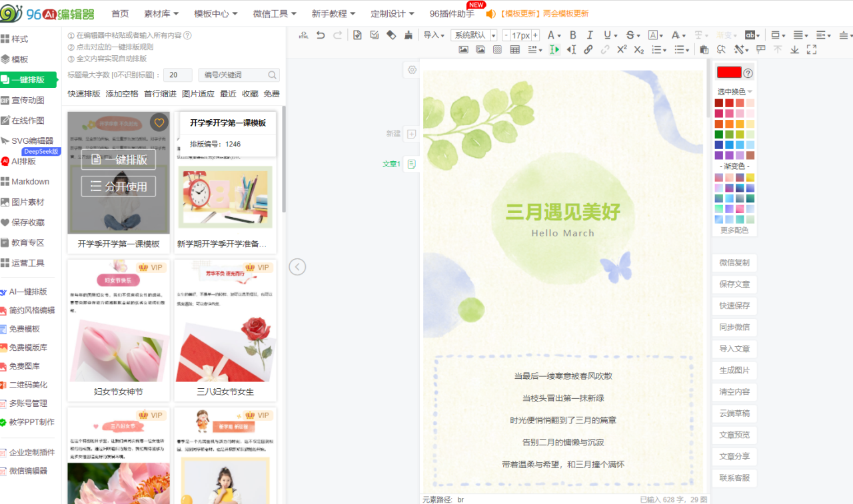Click the gear icon beside the article

pos(412,70)
